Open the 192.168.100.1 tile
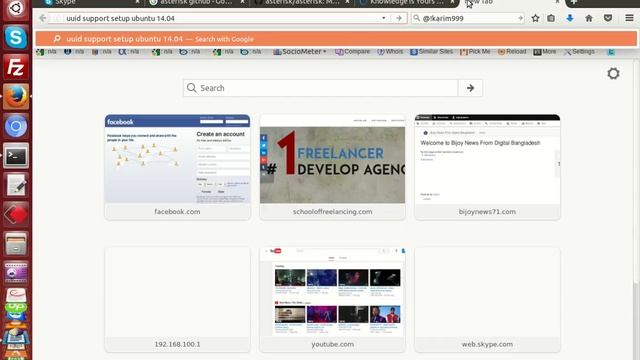This screenshot has height=360, width=640. (x=177, y=299)
